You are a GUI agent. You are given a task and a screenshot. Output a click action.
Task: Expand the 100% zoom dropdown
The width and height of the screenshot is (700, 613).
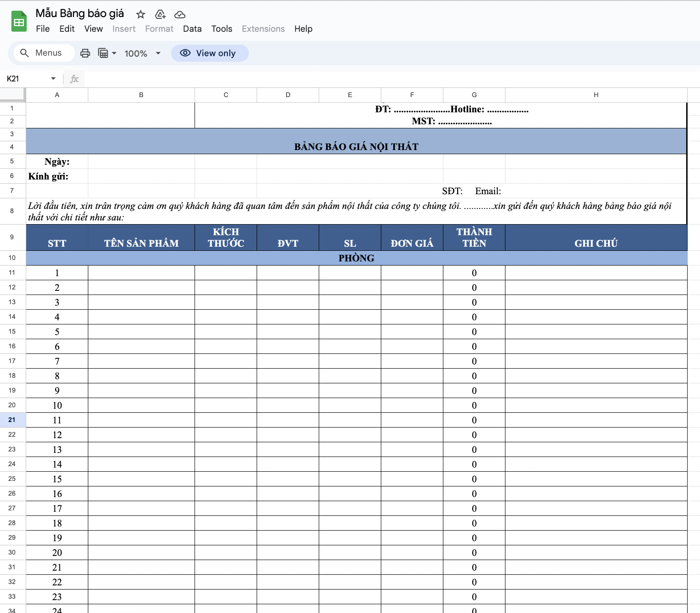coord(158,53)
